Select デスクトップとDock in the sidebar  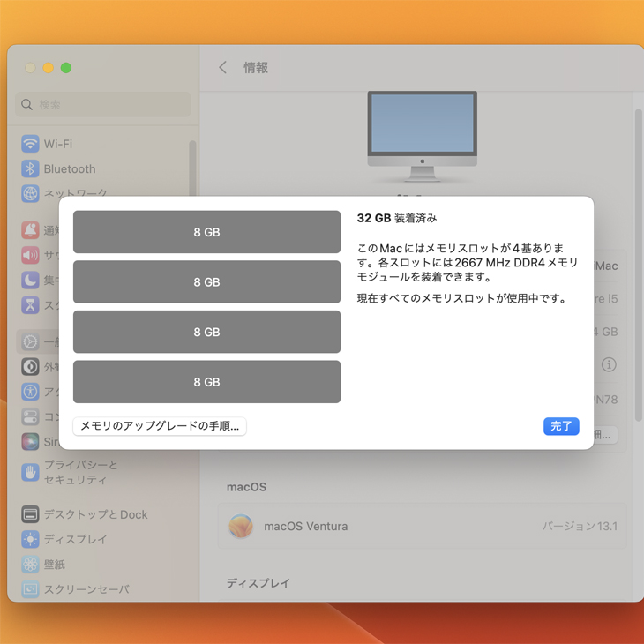(x=95, y=514)
